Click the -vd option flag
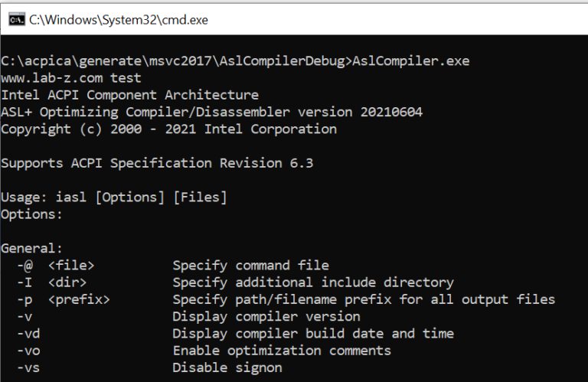Screen dimensions: 588x382 point(28,334)
